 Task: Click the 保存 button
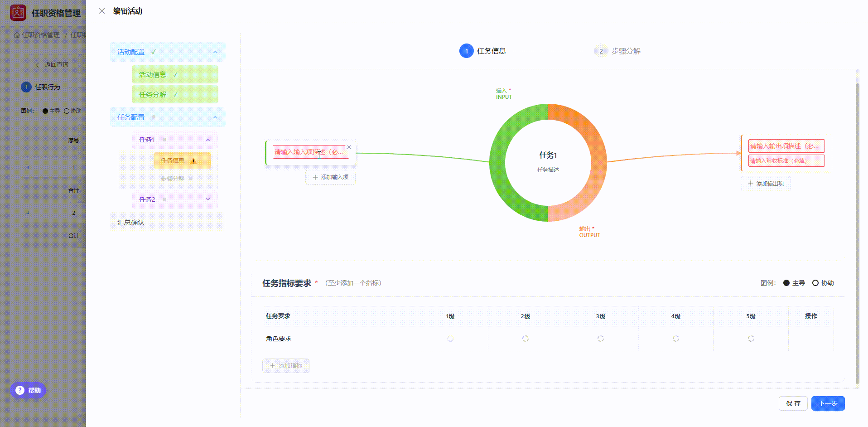793,403
